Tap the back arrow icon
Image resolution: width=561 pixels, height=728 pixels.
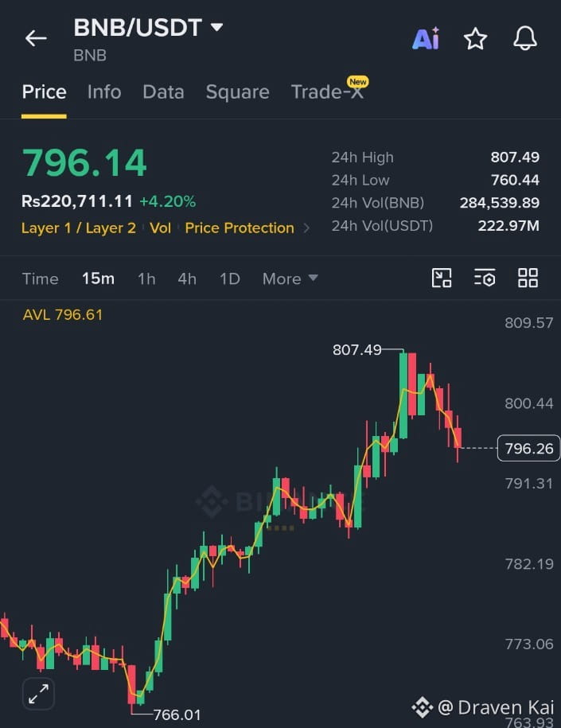[x=36, y=38]
